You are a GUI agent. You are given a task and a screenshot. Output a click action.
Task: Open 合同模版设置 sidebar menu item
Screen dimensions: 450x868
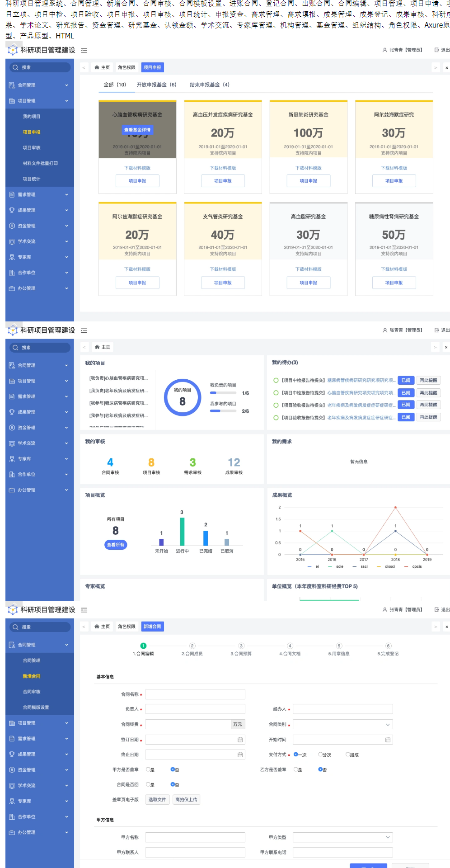(36, 708)
